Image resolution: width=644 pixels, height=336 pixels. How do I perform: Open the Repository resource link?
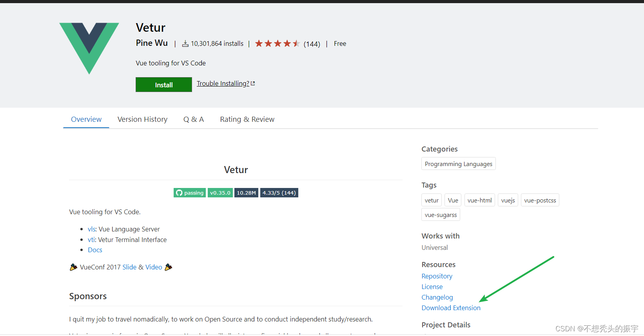click(437, 276)
